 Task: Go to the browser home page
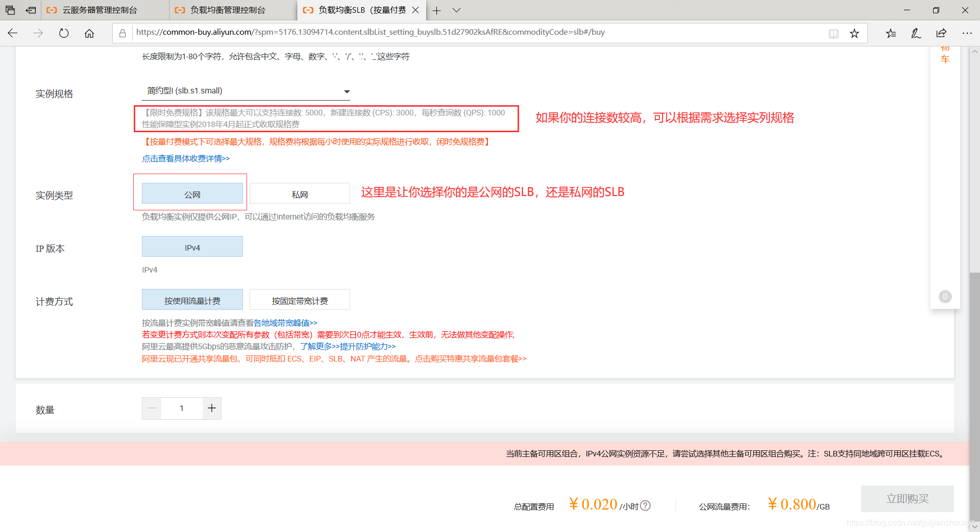pos(89,33)
